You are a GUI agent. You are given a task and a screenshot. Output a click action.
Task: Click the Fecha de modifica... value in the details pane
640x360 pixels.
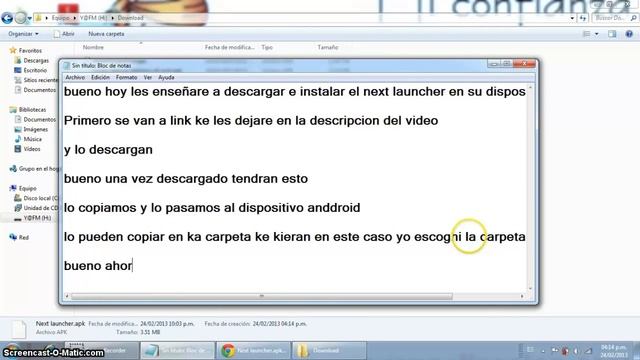pyautogui.click(x=167, y=324)
